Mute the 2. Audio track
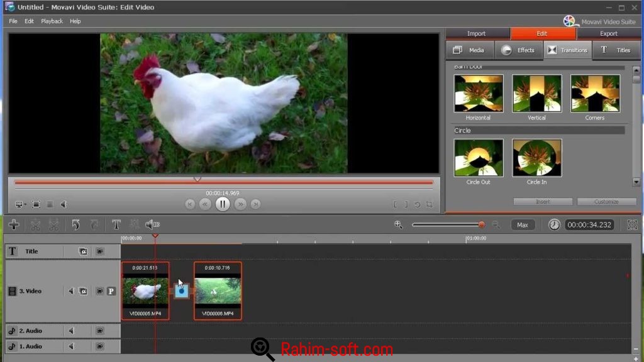644x362 pixels. (x=71, y=331)
